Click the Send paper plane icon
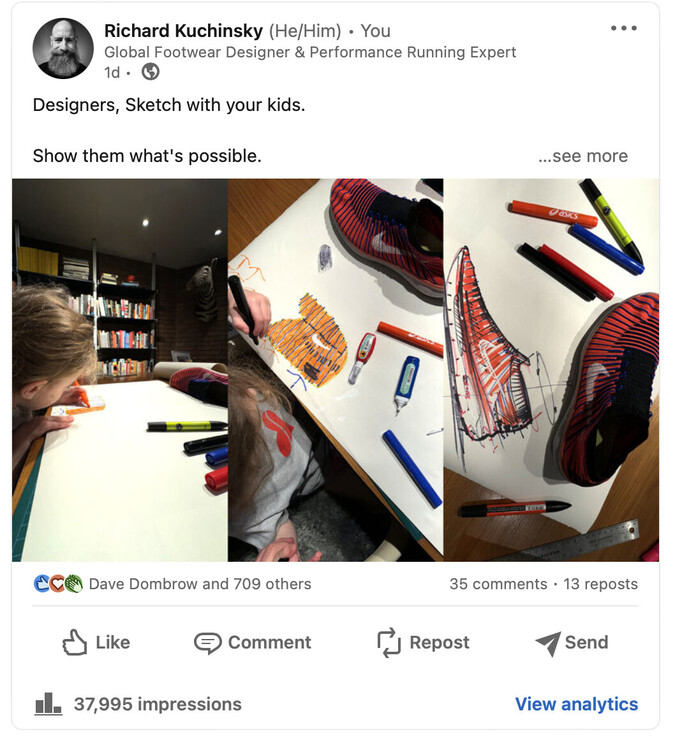675x741 pixels. coord(548,643)
